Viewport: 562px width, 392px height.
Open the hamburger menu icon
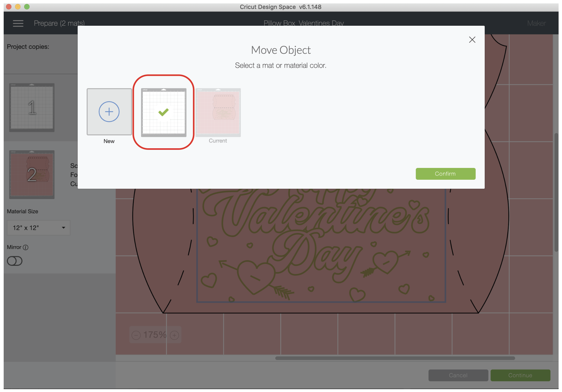point(18,23)
